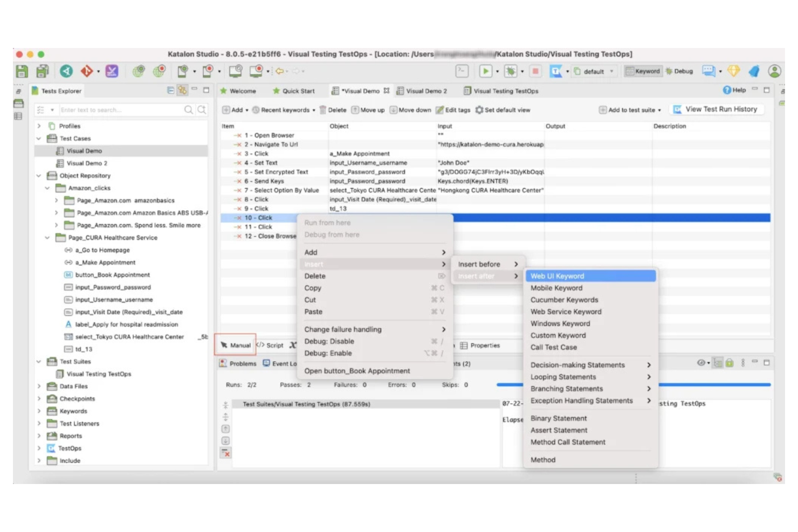Run the test with the green play icon
Image resolution: width=798 pixels, height=532 pixels.
point(485,71)
